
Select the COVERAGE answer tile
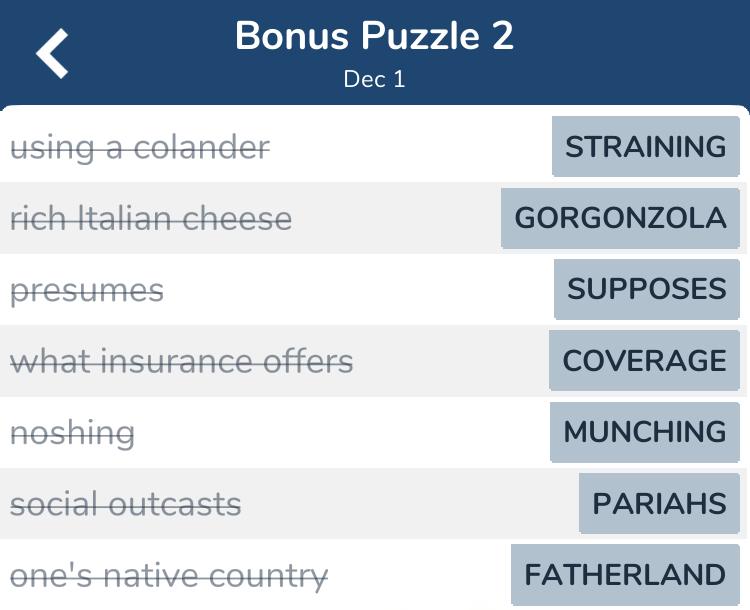(644, 360)
